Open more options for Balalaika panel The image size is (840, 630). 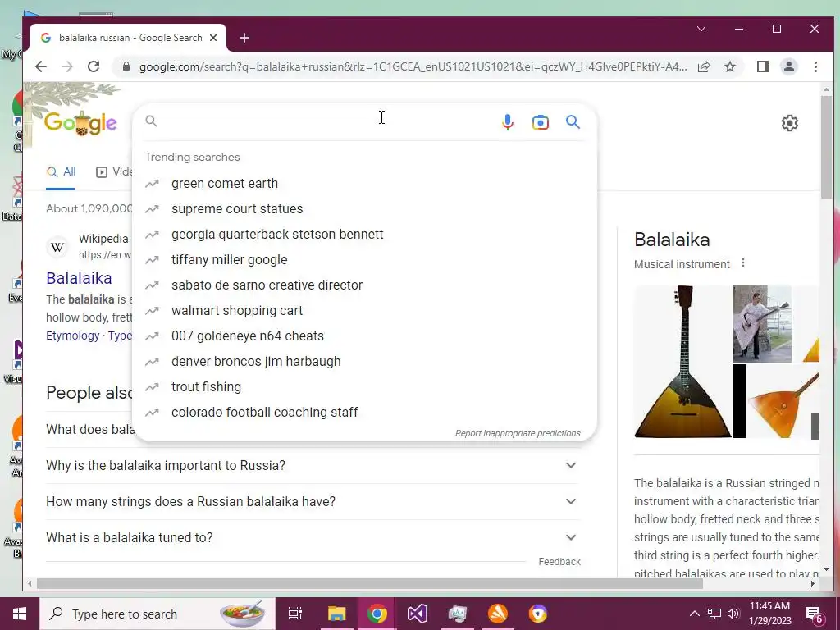pos(742,263)
